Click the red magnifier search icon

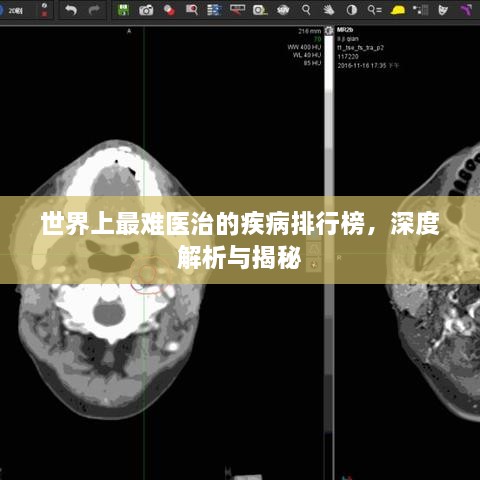192,10
